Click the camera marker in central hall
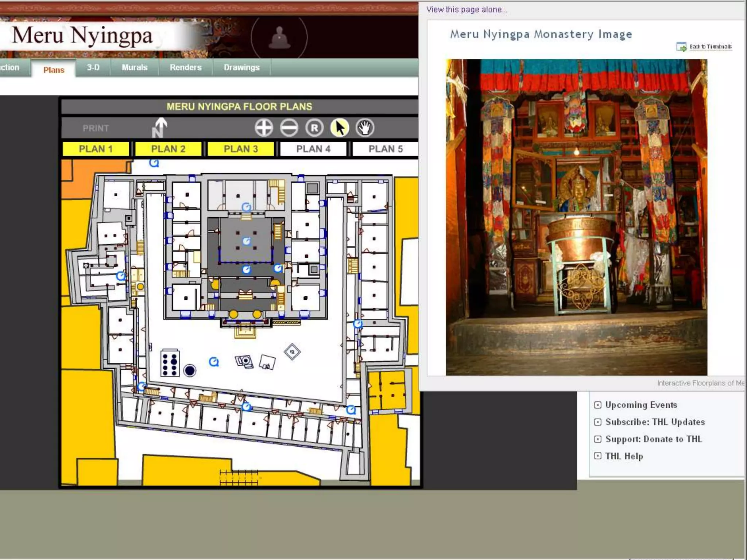This screenshot has height=560, width=747. click(247, 241)
